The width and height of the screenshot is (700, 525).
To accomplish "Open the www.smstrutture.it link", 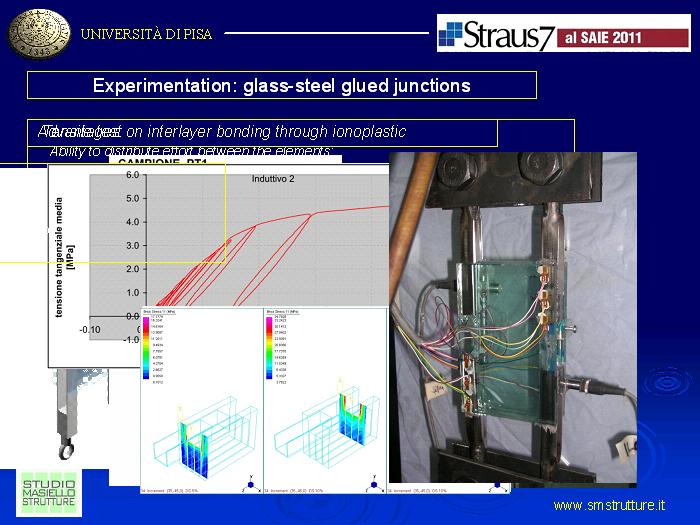I will click(608, 506).
